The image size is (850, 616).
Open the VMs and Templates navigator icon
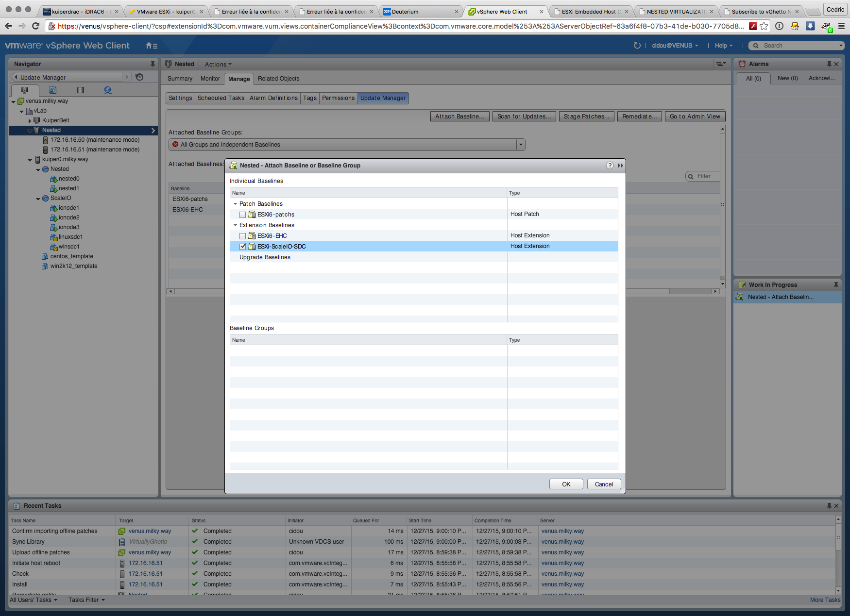pyautogui.click(x=52, y=90)
